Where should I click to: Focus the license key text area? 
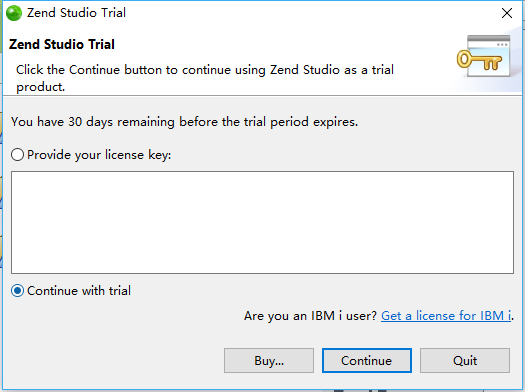tap(262, 222)
